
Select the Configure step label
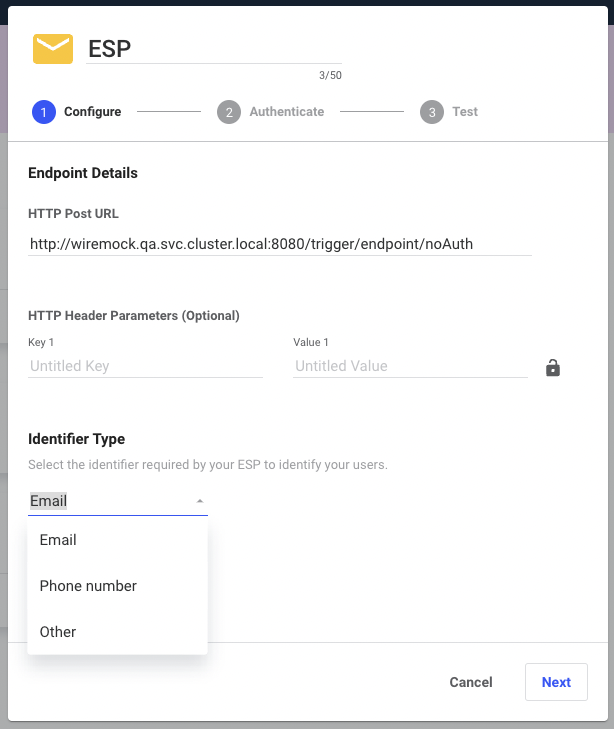point(92,112)
